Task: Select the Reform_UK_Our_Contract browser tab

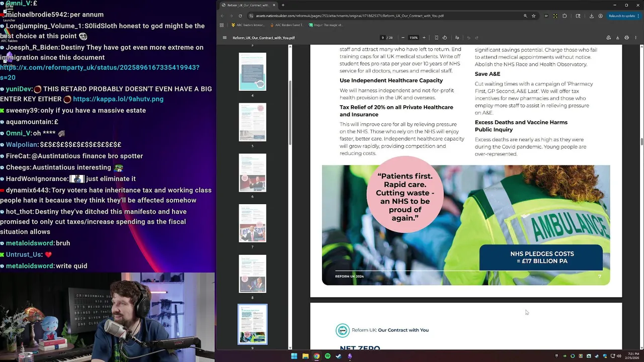Action: tap(248, 5)
